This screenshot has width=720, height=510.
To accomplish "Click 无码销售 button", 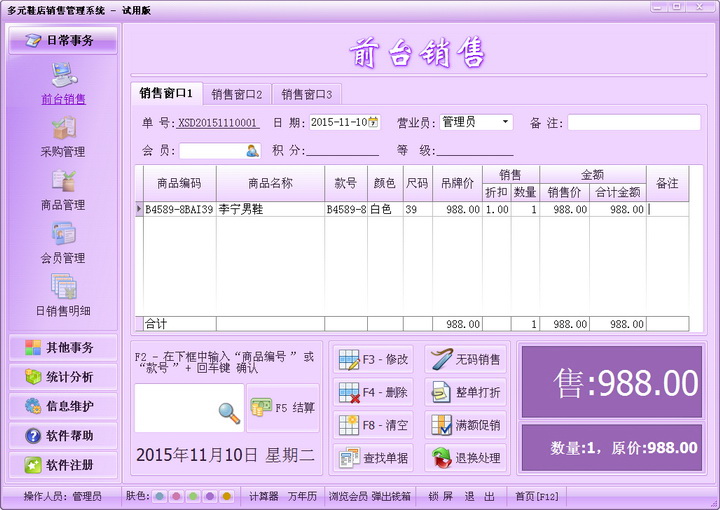I will pos(466,359).
